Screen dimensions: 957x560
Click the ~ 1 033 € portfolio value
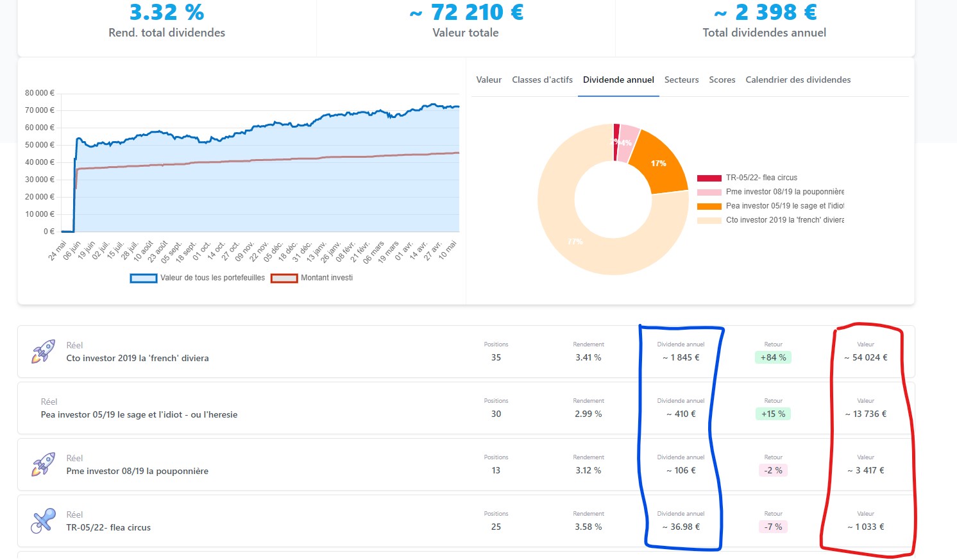pyautogui.click(x=866, y=527)
